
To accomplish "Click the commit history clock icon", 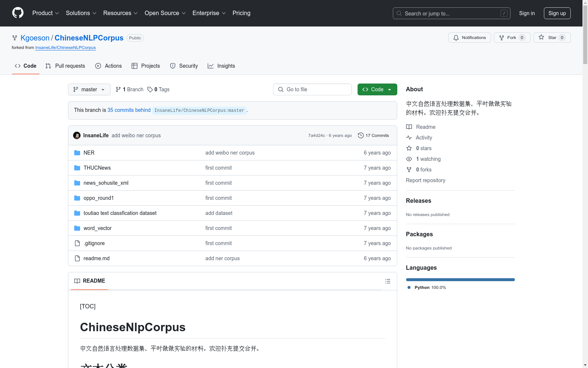I will (x=361, y=135).
